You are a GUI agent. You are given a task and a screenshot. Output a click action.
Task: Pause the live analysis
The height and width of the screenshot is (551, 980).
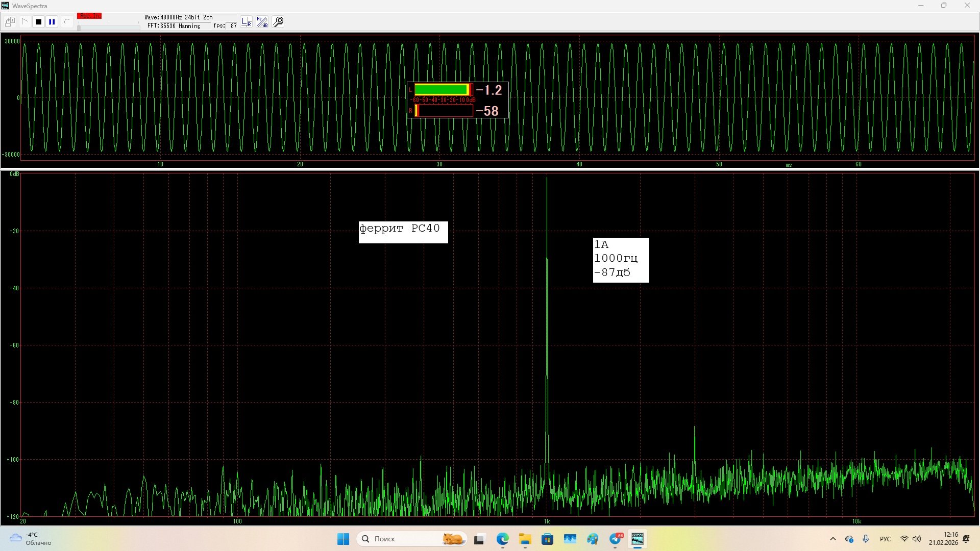tap(52, 22)
